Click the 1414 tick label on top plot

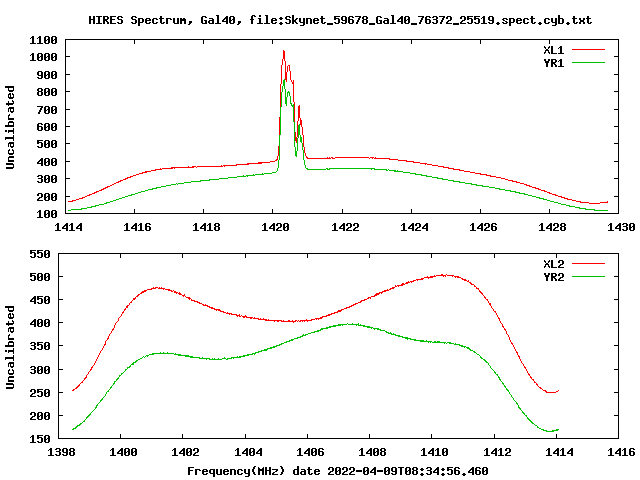pos(68,227)
